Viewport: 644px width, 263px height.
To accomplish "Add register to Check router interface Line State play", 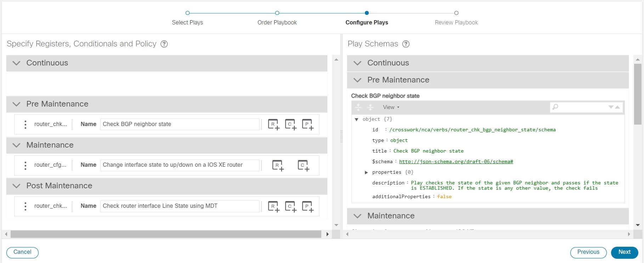I will [273, 206].
